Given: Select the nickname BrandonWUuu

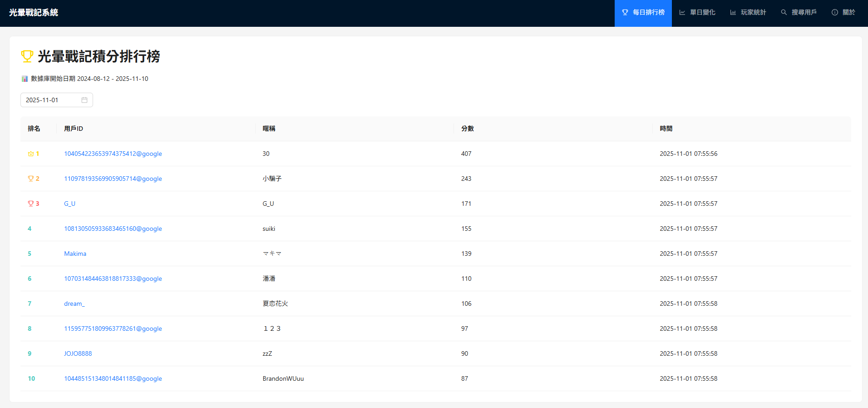Looking at the screenshot, I should tap(283, 378).
